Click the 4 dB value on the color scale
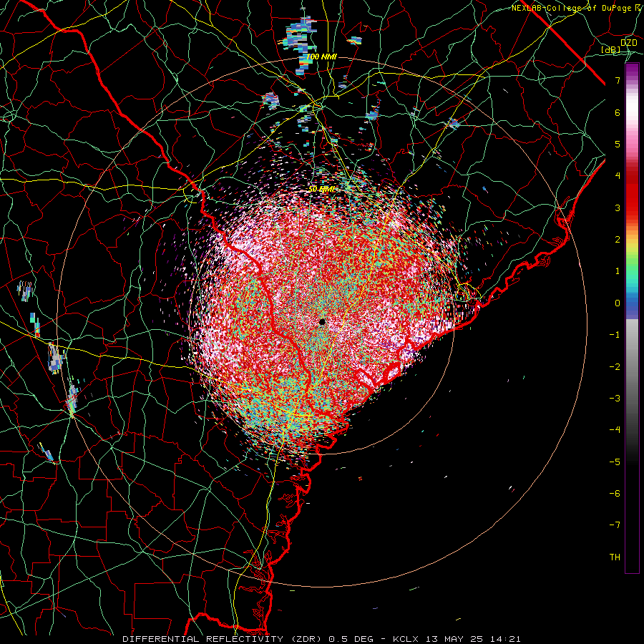Viewport: 644px width, 644px height. tap(618, 176)
